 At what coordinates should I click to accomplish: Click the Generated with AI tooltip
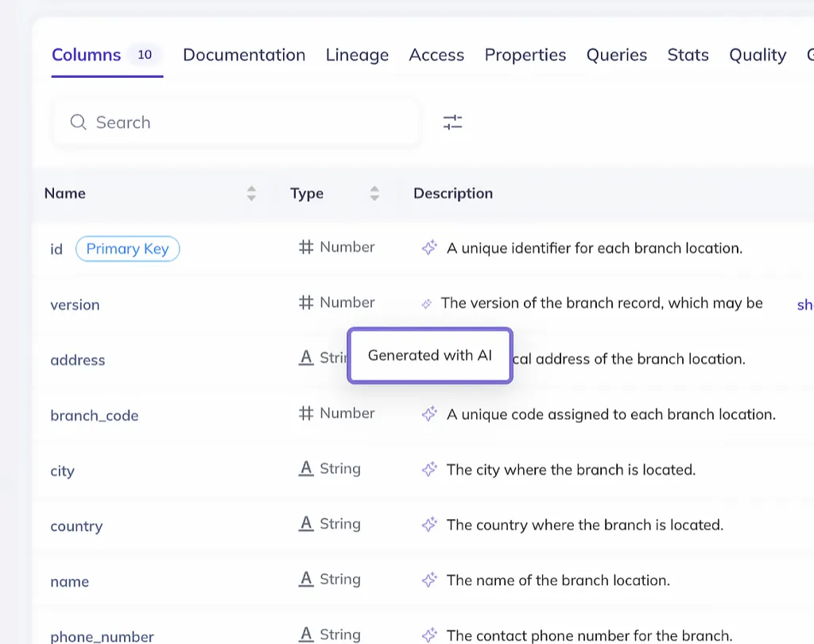click(430, 355)
